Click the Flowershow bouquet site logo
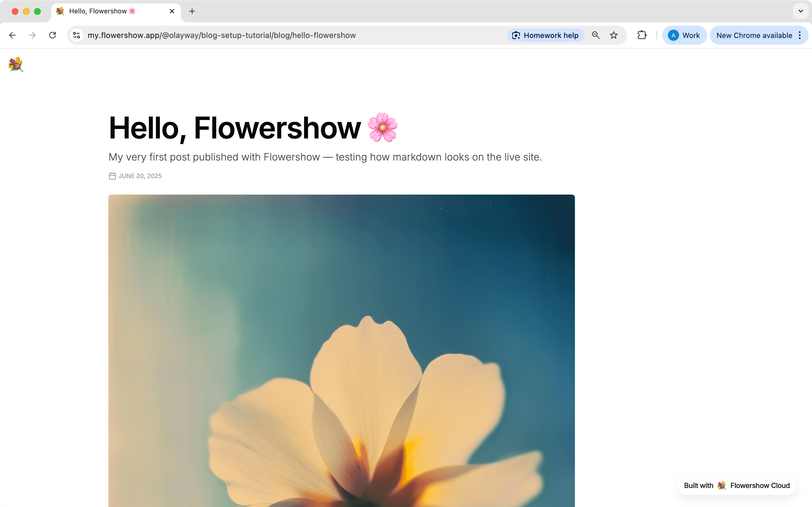The height and width of the screenshot is (507, 812). click(x=16, y=64)
